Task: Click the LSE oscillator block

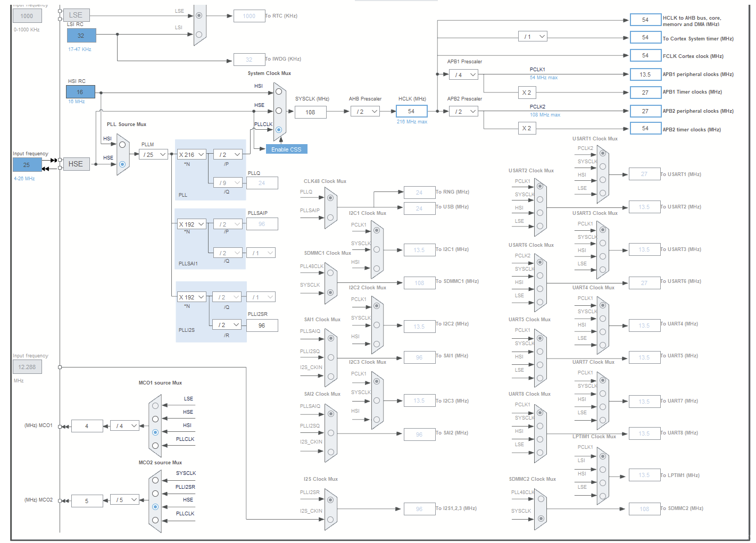Action: coord(76,15)
